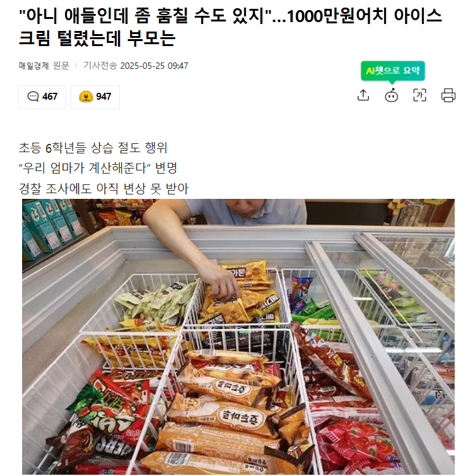Select the '초등 6학년들 상습 절도 행위' line
Screen dimensions: 468x476
coord(93,148)
